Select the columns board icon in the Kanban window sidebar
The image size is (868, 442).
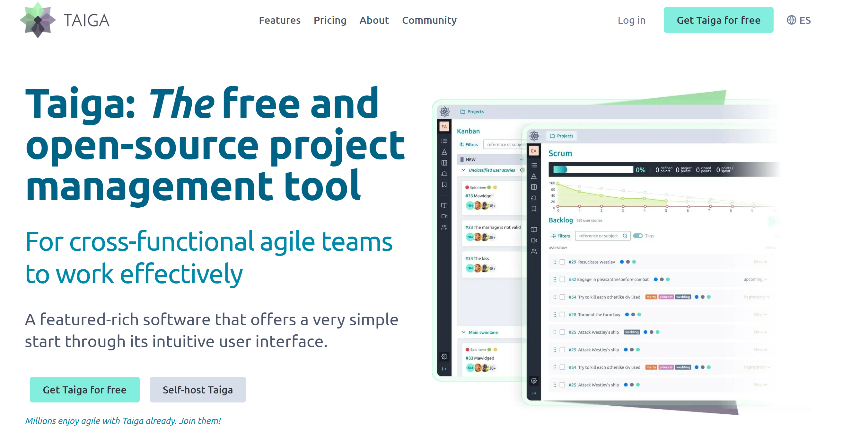tap(444, 163)
